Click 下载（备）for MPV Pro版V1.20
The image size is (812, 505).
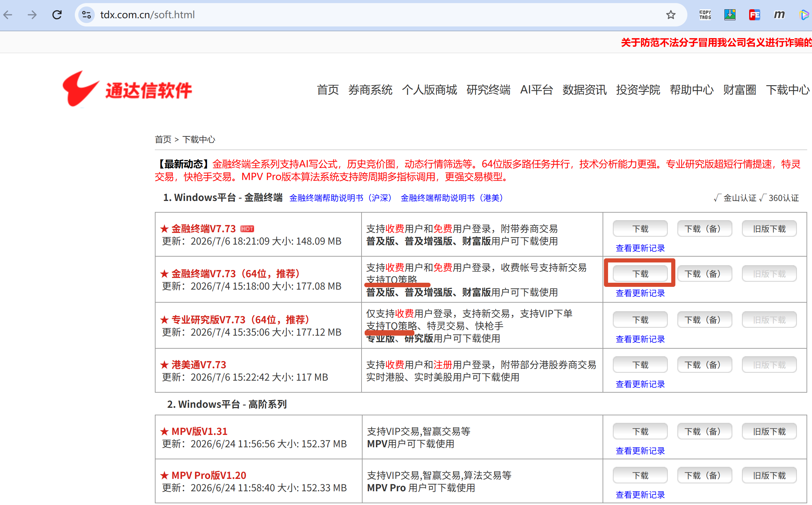705,475
